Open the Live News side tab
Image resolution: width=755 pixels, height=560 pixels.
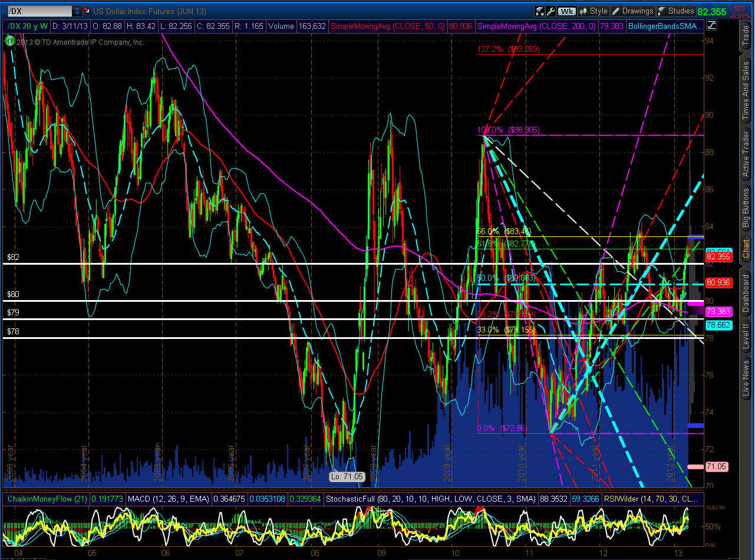click(x=746, y=378)
